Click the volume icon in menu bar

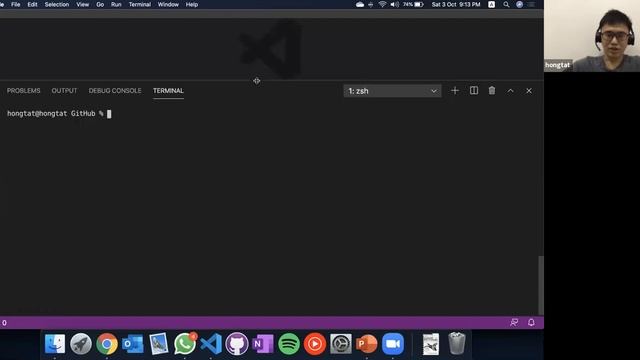394,4
